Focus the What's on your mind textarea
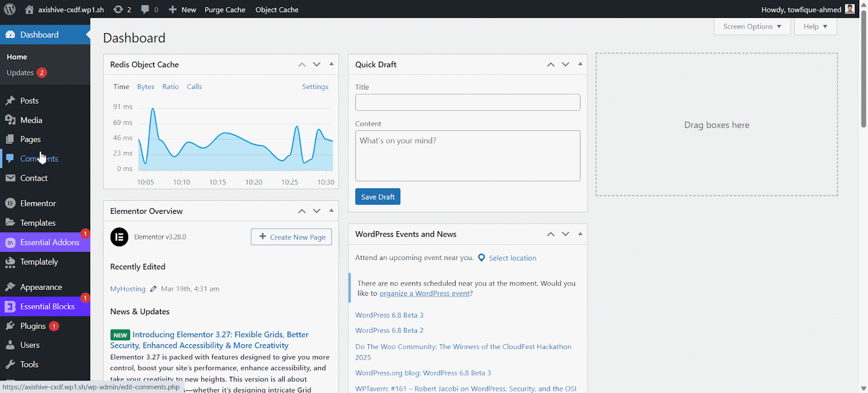 (x=468, y=156)
